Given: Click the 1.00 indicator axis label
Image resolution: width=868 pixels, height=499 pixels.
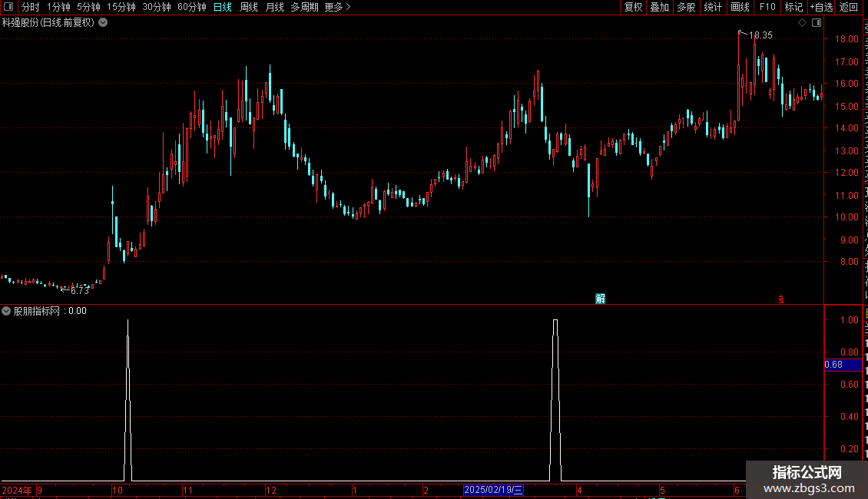Looking at the screenshot, I should (849, 320).
